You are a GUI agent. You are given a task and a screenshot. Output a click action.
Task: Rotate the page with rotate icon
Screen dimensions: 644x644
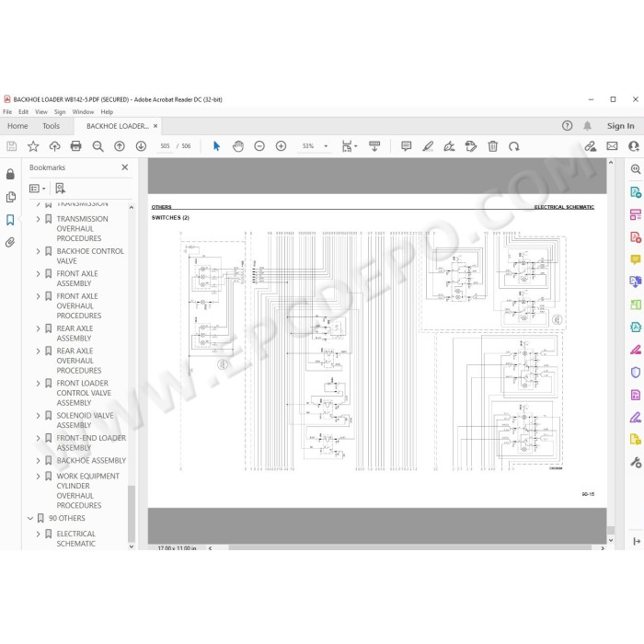coord(513,146)
